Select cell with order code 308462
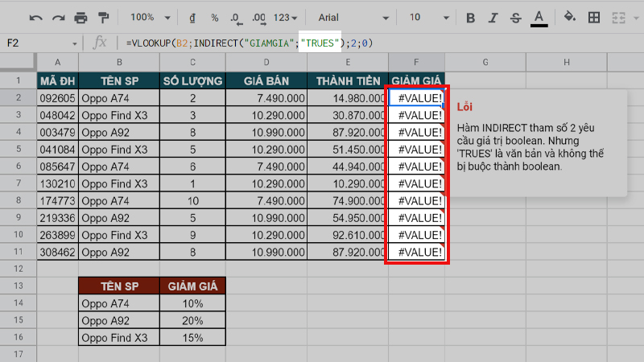Image resolution: width=644 pixels, height=362 pixels. pos(57,252)
